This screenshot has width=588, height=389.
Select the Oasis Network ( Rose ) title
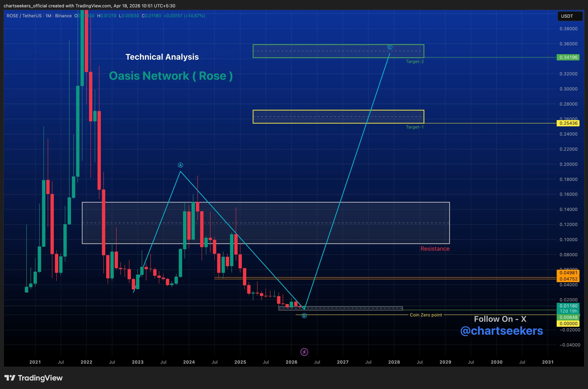[x=171, y=76]
